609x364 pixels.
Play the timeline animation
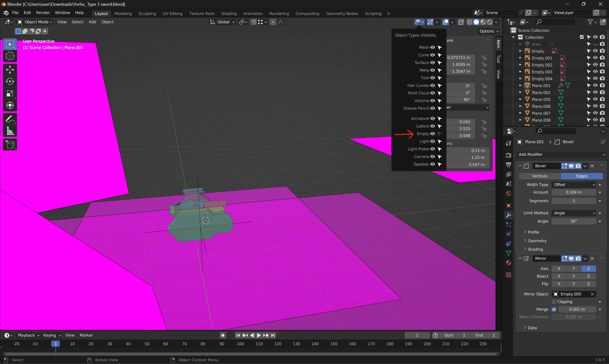point(259,335)
